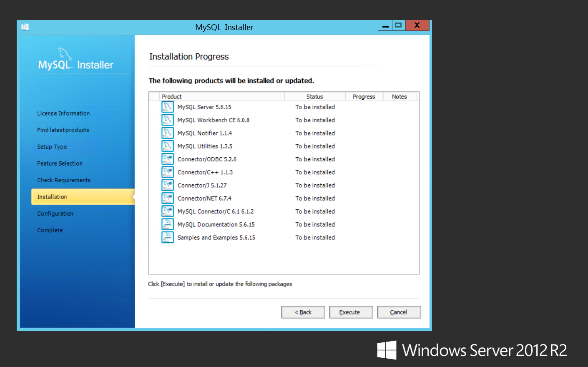
Task: Click the Connector/ODBC 5.2.6 icon
Action: click(x=167, y=159)
